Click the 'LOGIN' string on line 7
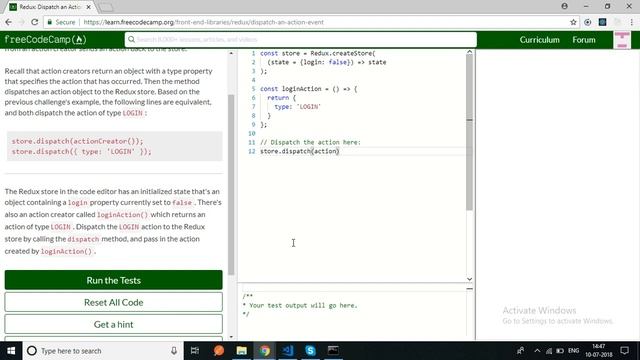Screen dimensions: 640x360 coord(309,107)
